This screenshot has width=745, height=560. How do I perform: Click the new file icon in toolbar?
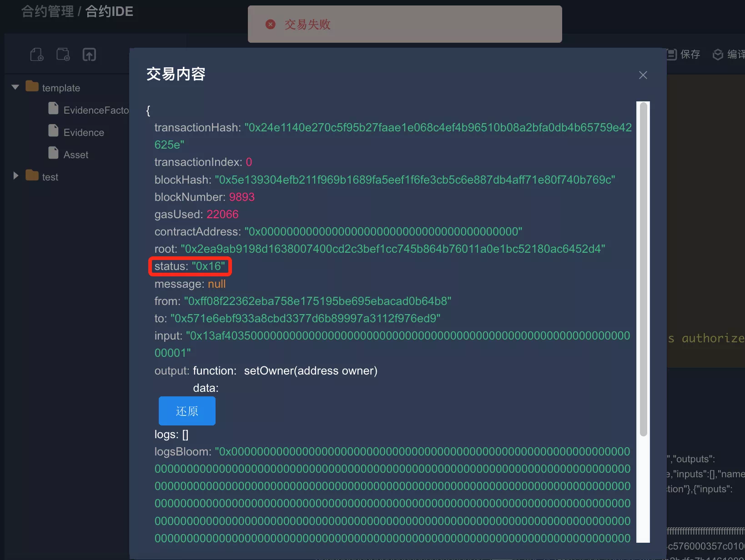click(37, 55)
